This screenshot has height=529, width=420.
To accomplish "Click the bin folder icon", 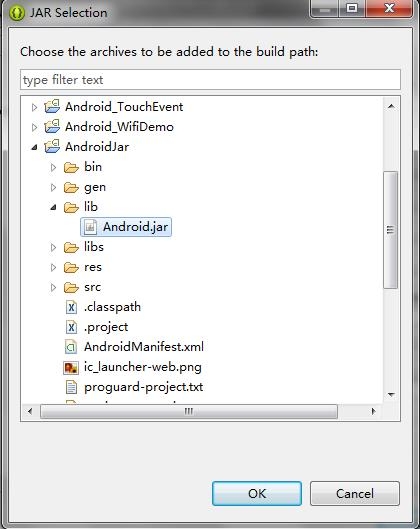I will tap(71, 167).
